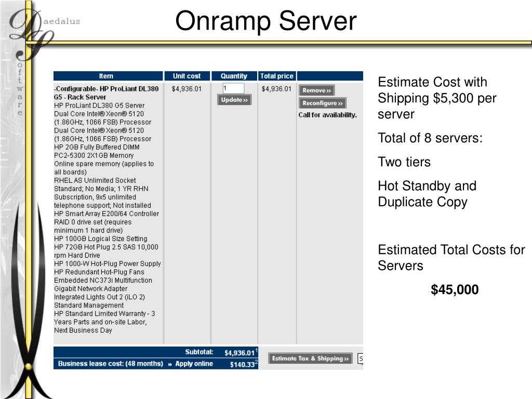Focus the Quantity input field
The height and width of the screenshot is (399, 532).
[x=233, y=88]
